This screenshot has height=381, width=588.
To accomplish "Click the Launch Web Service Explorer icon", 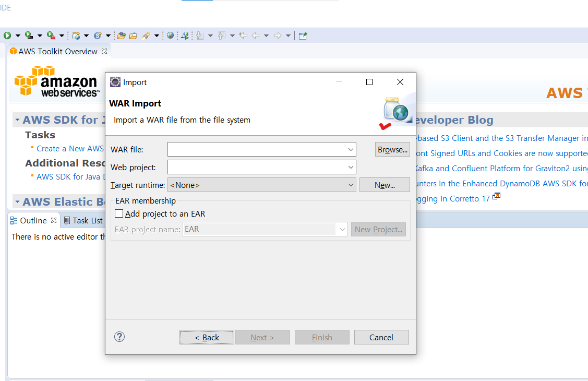I will (185, 35).
